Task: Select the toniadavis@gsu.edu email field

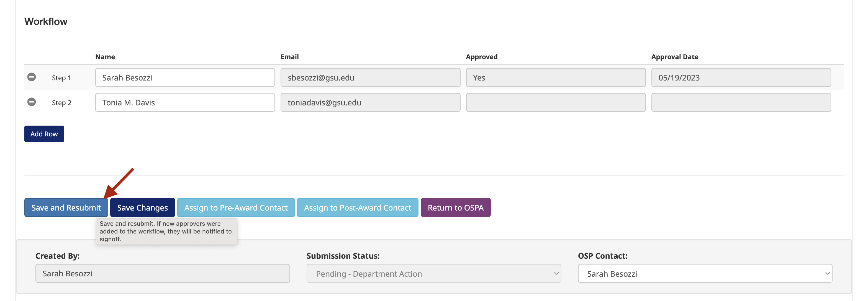Action: click(x=370, y=103)
